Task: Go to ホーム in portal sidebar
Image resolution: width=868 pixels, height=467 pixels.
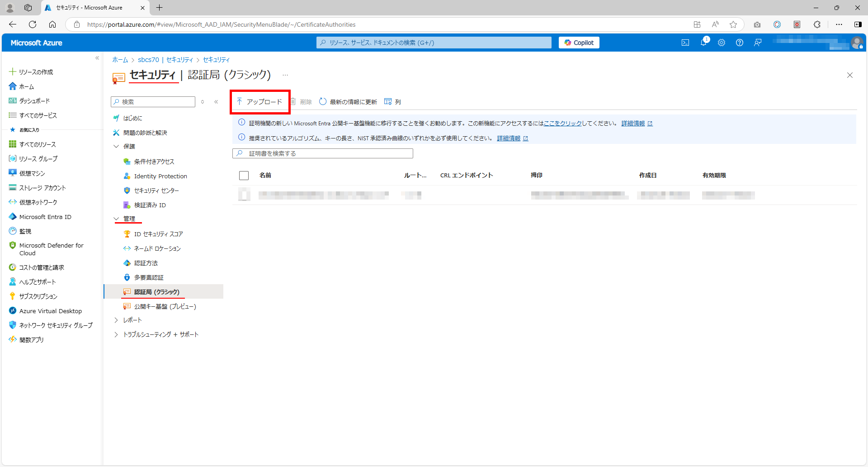Action: [26, 86]
